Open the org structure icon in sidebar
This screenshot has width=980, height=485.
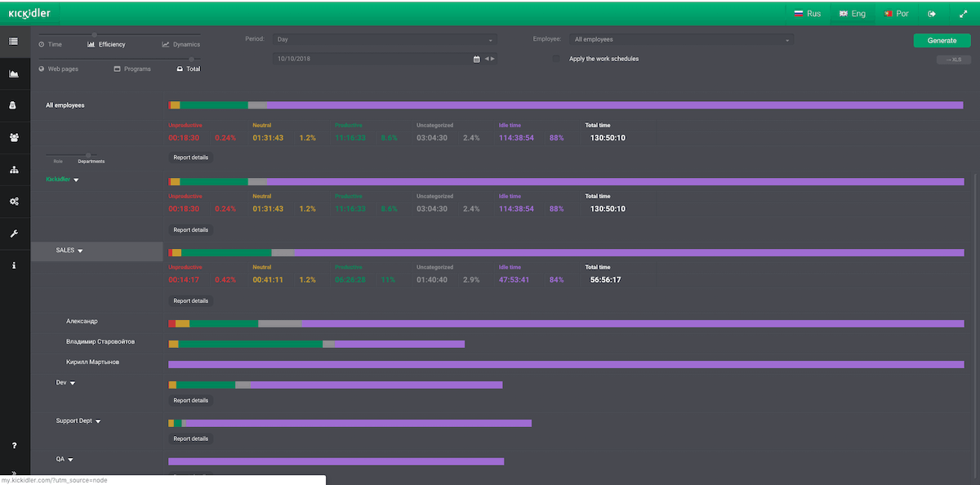tap(14, 169)
